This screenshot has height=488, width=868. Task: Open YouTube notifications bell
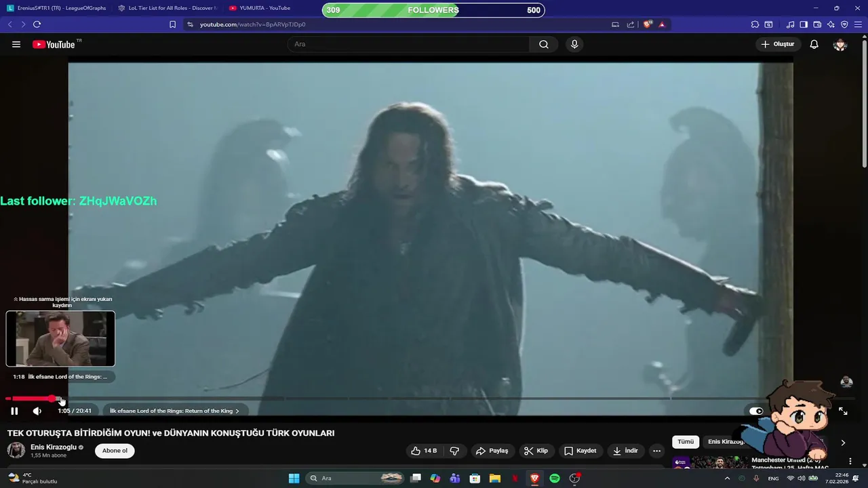tap(814, 44)
